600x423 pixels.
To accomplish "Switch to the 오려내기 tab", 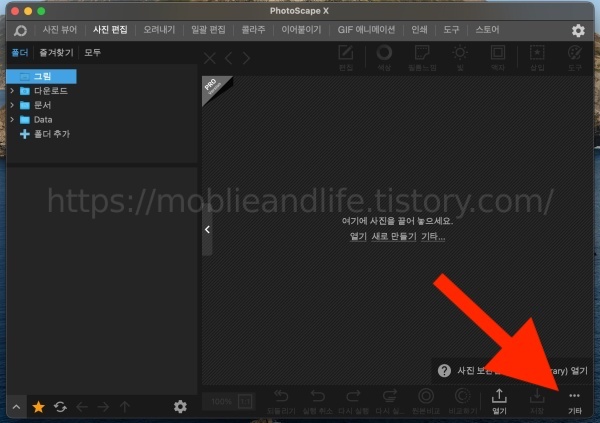I will tap(159, 30).
